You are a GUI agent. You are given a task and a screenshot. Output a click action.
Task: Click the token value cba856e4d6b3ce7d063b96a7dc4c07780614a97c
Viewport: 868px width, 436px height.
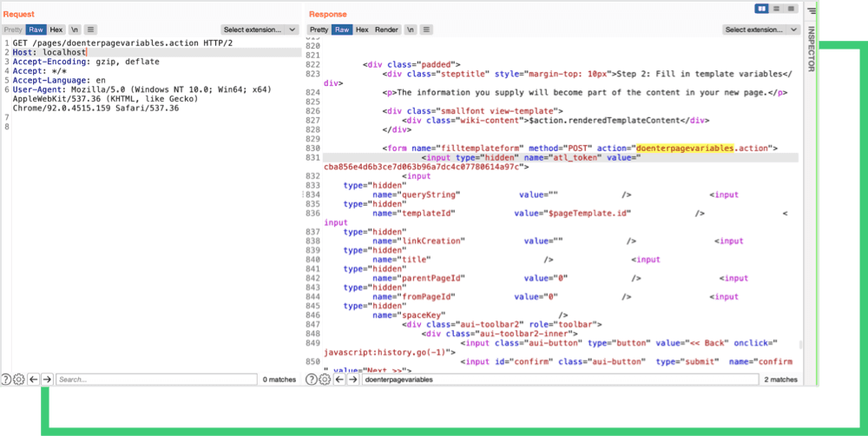(x=423, y=167)
